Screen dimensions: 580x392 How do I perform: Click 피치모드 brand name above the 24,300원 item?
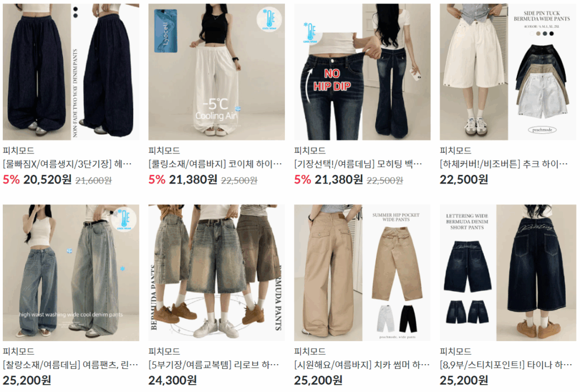click(x=164, y=351)
